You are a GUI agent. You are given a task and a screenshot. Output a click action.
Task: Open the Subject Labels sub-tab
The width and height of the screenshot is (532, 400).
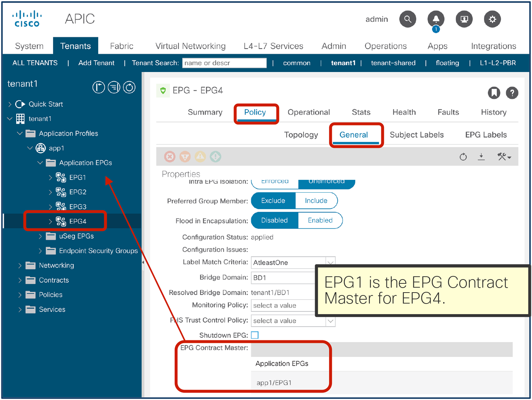pos(416,135)
